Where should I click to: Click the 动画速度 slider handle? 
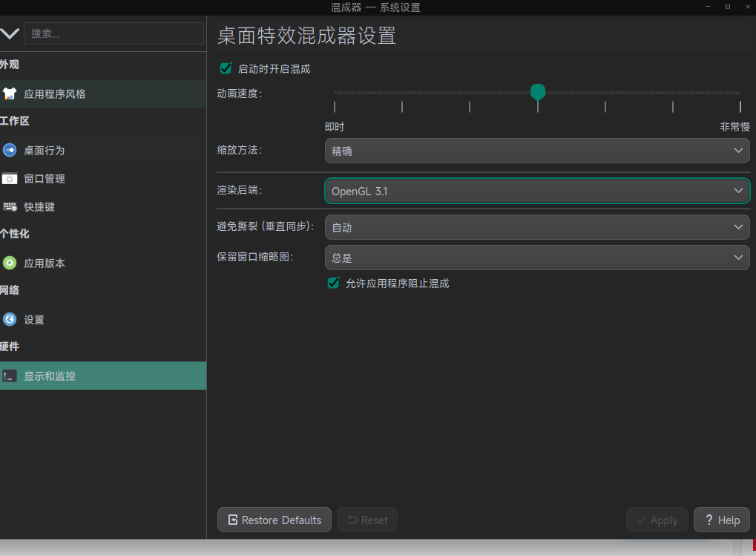point(538,92)
